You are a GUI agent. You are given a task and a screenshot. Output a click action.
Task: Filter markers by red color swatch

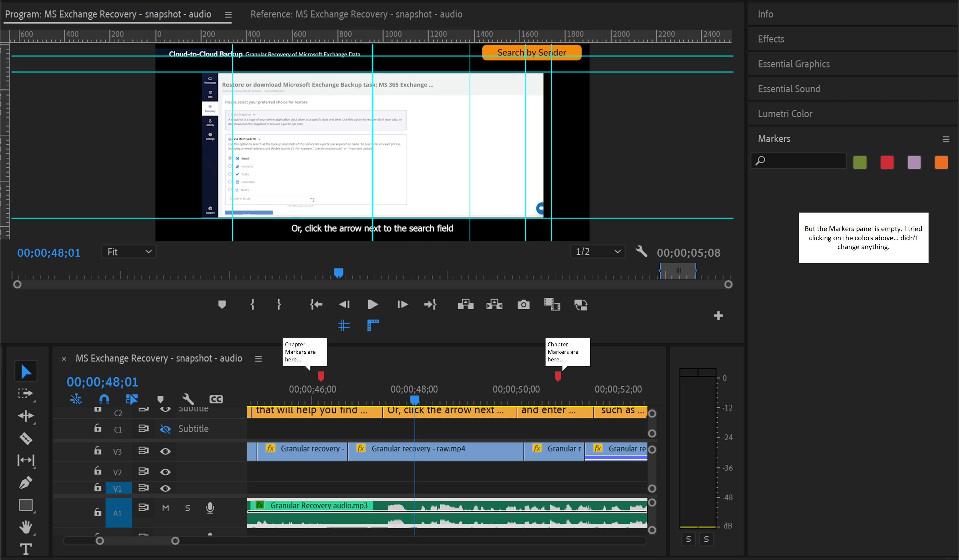point(887,163)
